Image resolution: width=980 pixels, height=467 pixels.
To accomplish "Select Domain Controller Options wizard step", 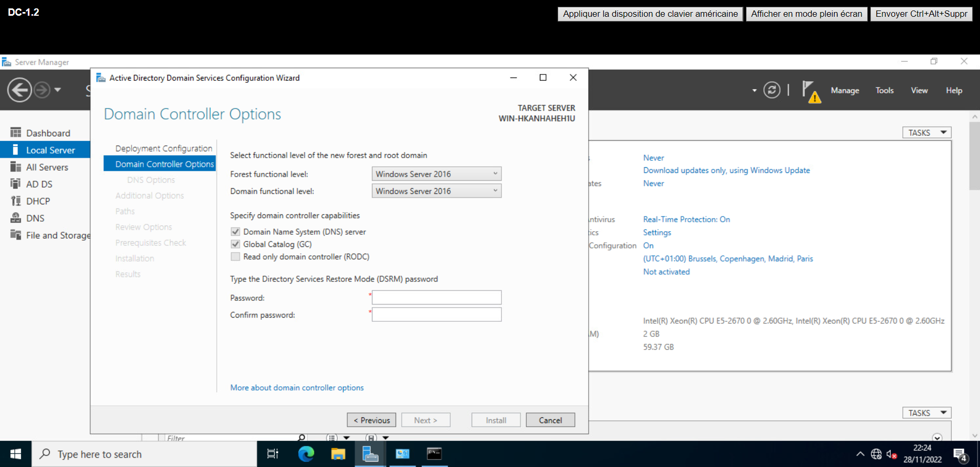I will click(159, 164).
